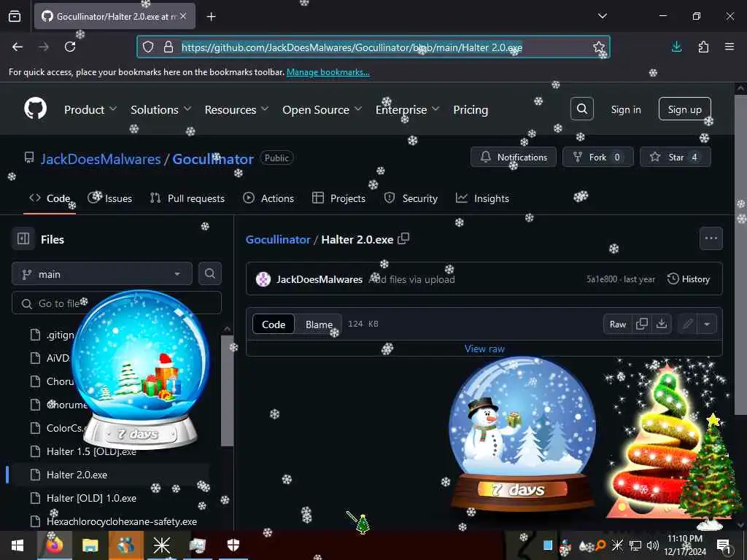This screenshot has height=560, width=747.
Task: Open the browser extensions puzzle icon
Action: pyautogui.click(x=703, y=47)
